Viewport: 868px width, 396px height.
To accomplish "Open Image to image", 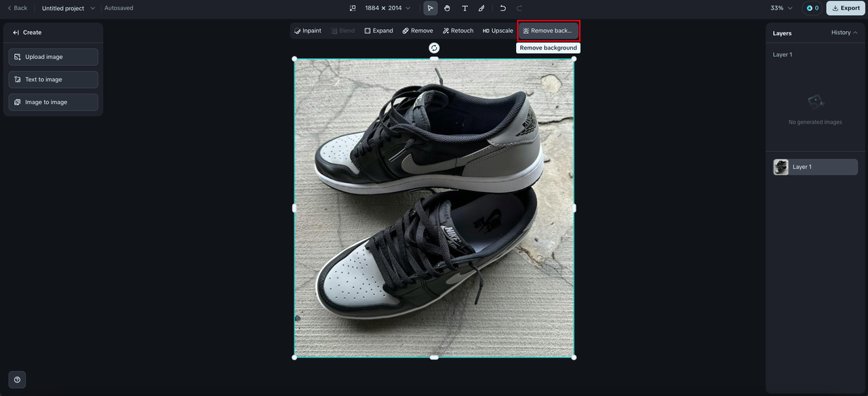I will 54,102.
